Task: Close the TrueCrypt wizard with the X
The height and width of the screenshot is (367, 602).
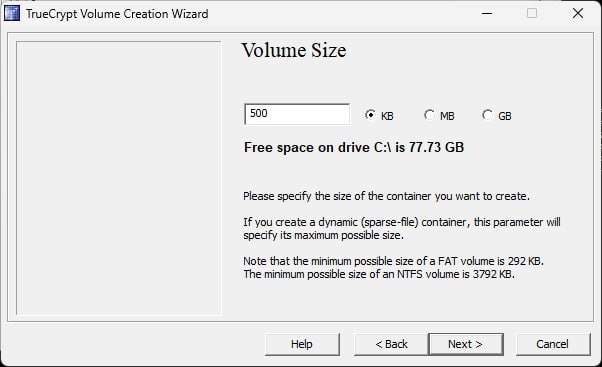Action: [x=577, y=13]
